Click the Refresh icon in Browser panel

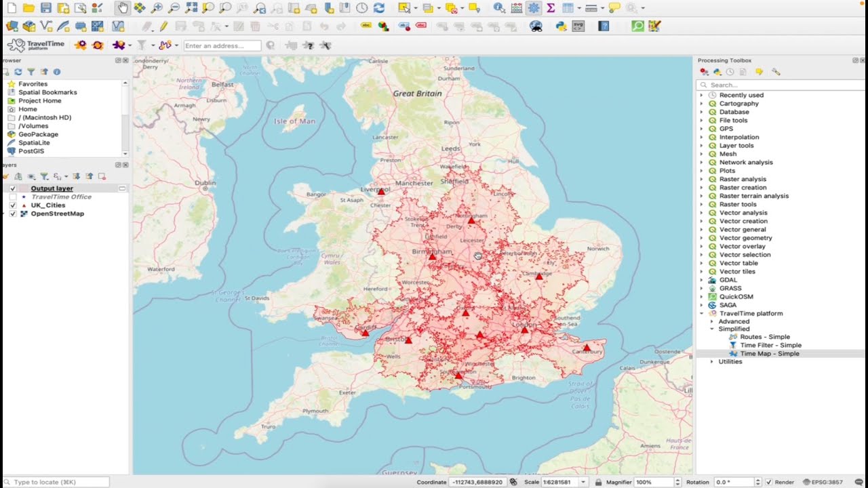point(18,72)
